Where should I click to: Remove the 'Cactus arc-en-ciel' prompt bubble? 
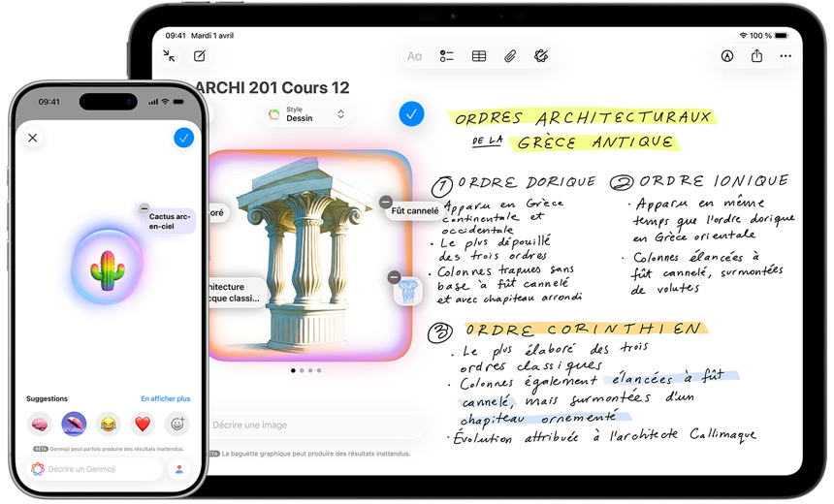144,207
